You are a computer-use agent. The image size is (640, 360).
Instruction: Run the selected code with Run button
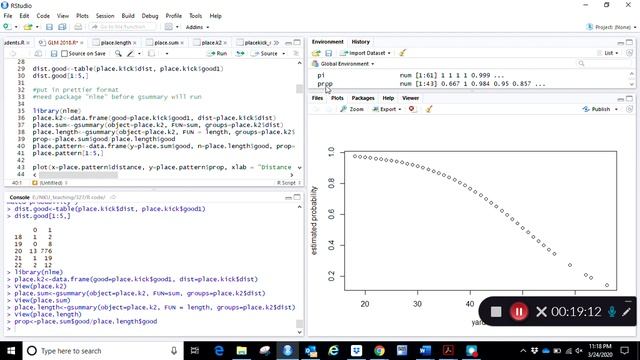(218, 53)
